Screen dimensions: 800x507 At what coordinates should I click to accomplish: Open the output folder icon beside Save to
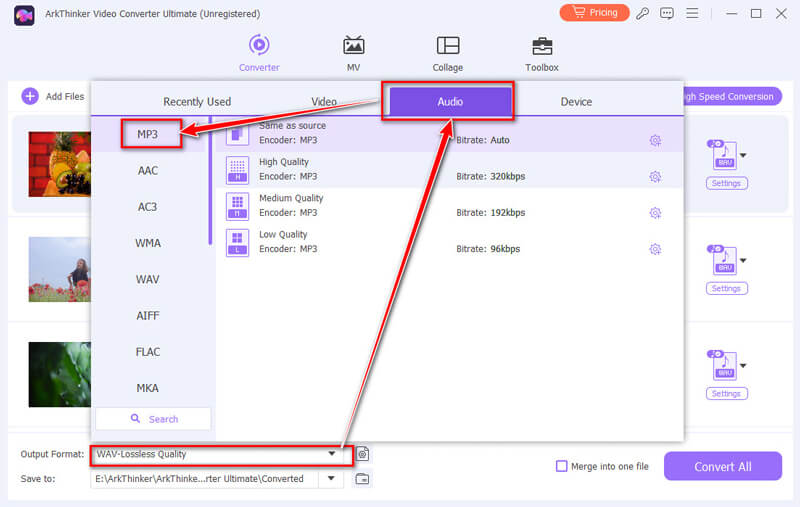coord(362,478)
